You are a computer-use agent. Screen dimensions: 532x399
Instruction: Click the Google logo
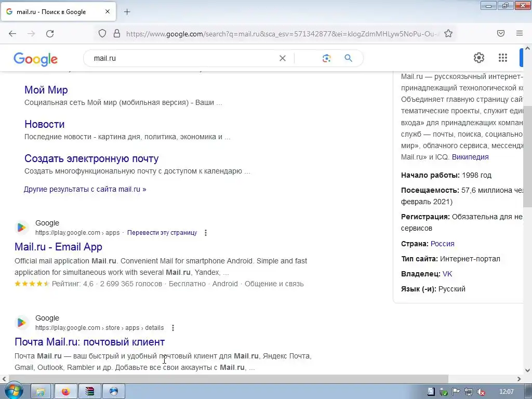pos(36,59)
